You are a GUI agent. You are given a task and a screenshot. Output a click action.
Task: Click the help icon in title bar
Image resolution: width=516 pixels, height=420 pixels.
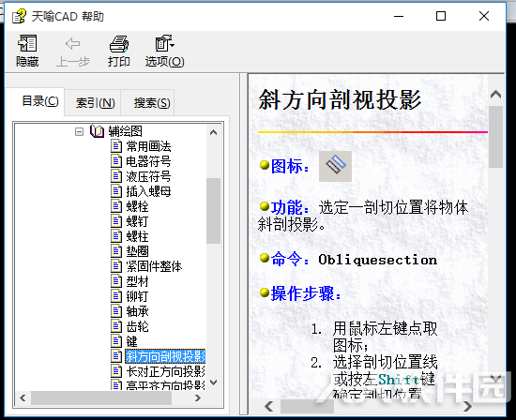click(x=19, y=16)
